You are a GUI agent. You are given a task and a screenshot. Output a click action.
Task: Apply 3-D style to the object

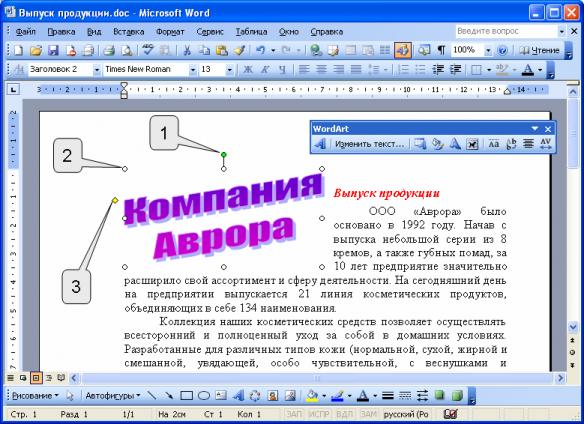[457, 395]
